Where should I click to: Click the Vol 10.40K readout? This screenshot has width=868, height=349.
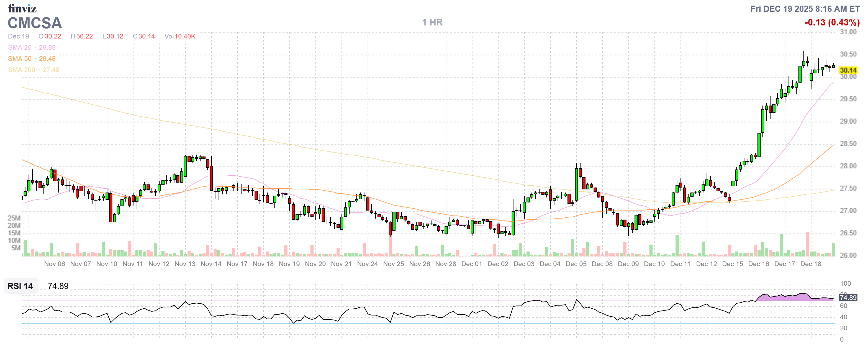click(180, 36)
